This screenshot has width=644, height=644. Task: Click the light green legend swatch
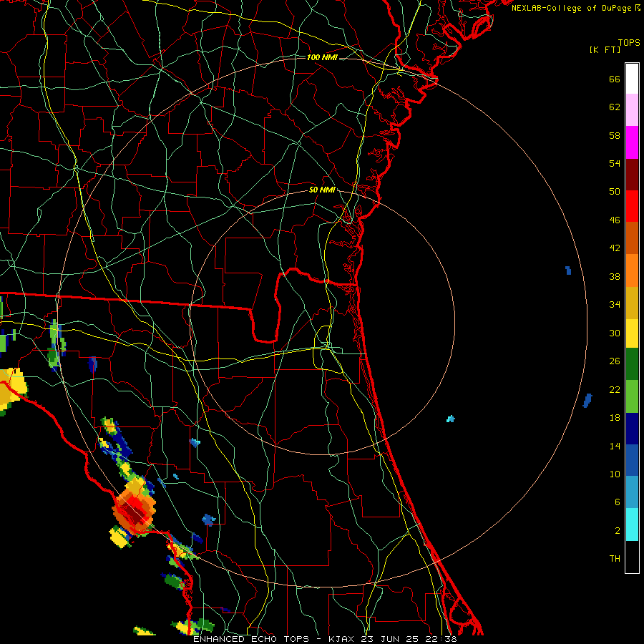point(632,396)
